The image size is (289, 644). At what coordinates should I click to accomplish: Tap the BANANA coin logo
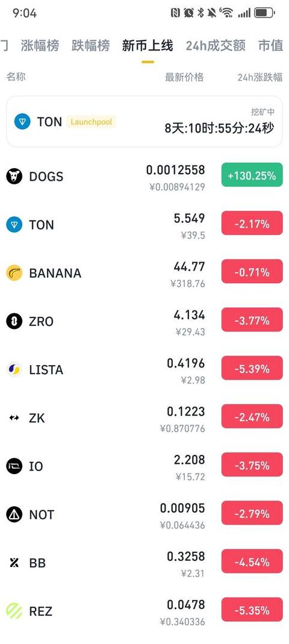[14, 273]
